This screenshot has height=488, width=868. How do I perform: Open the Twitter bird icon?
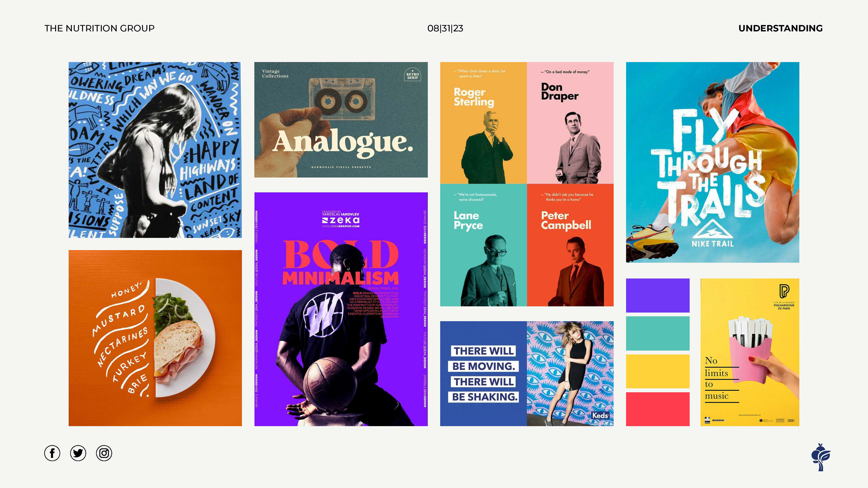78,453
